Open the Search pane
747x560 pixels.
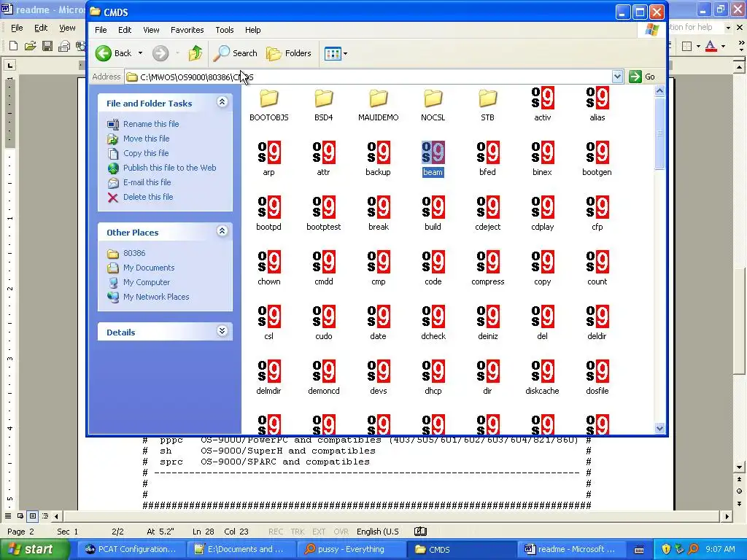click(x=235, y=52)
